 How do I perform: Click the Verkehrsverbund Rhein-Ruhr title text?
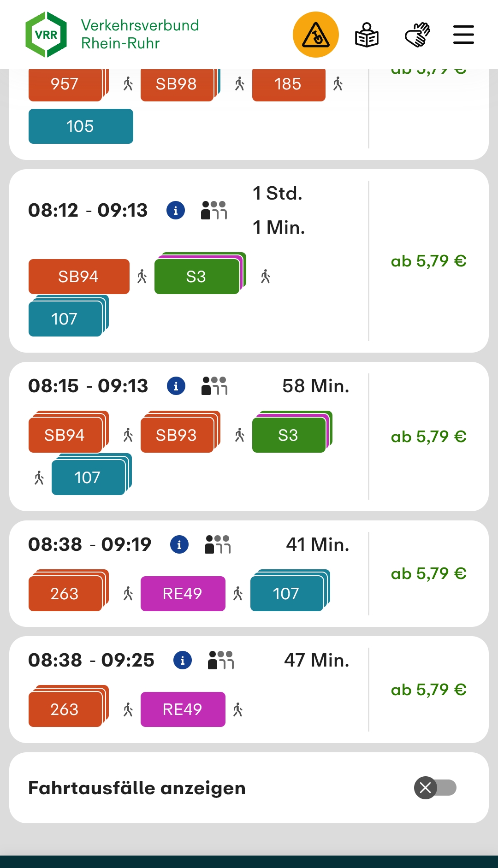(x=140, y=34)
